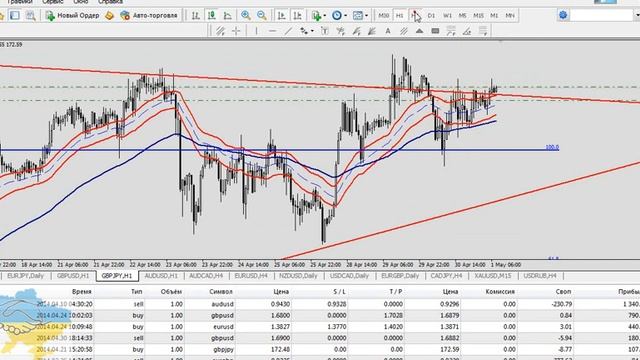This screenshot has height=360, width=640.
Task: Switch to the EURUSD,H4 chart tab
Action: pyautogui.click(x=251, y=276)
